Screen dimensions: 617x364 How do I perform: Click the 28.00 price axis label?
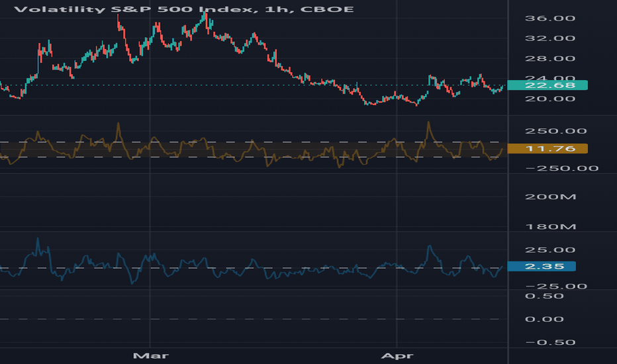(x=549, y=59)
